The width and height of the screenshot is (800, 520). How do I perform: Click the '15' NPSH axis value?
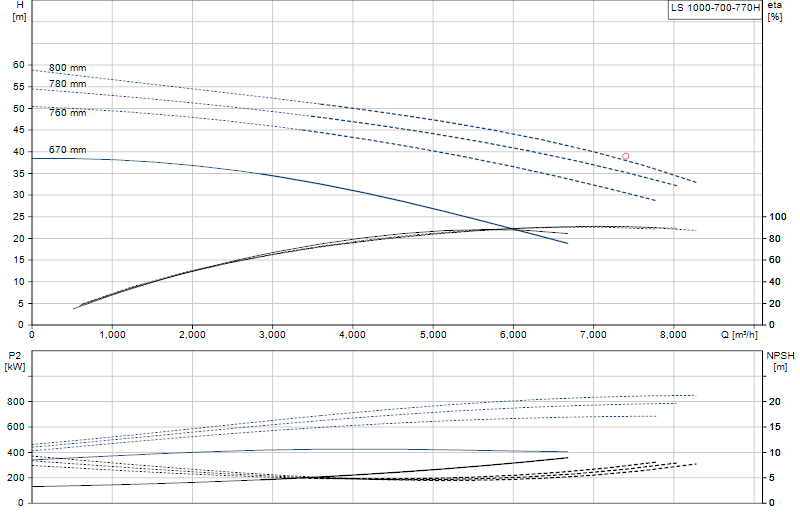774,427
